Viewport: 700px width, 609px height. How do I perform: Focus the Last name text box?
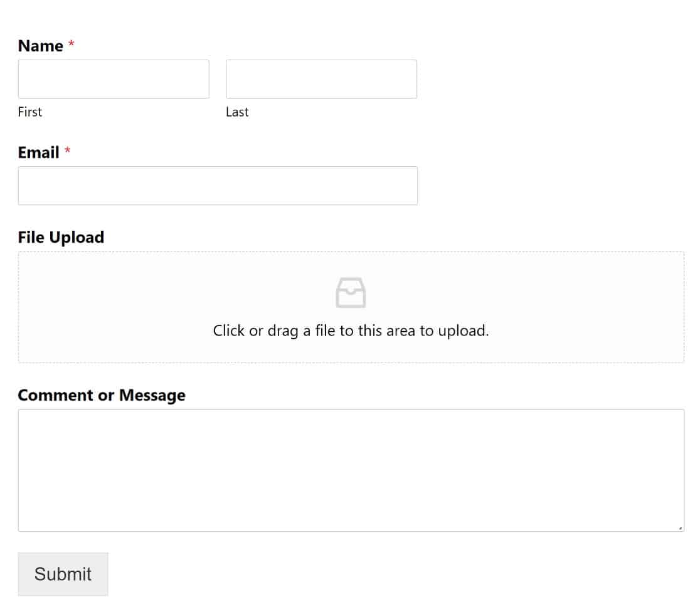321,79
